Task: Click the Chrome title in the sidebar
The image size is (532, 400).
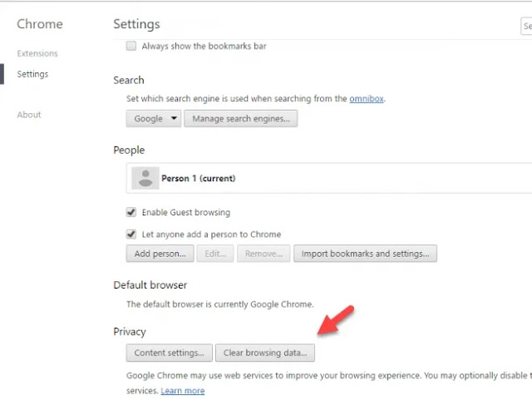Action: [x=40, y=24]
